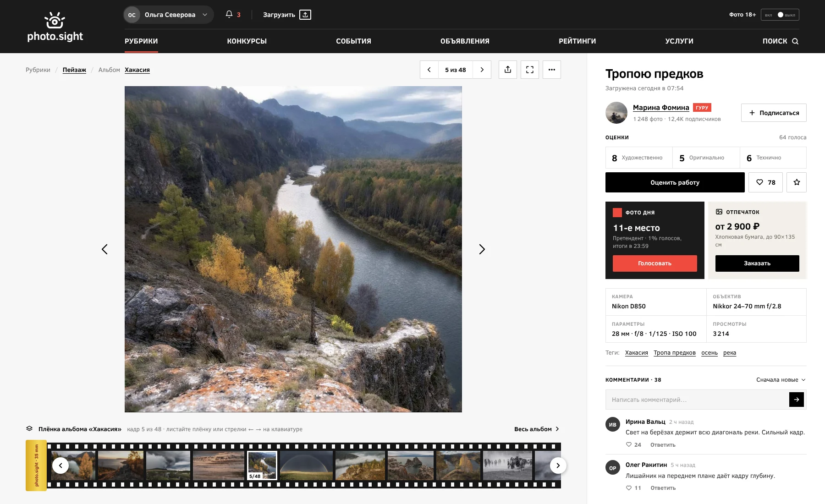Click the Заказать print button

(757, 263)
